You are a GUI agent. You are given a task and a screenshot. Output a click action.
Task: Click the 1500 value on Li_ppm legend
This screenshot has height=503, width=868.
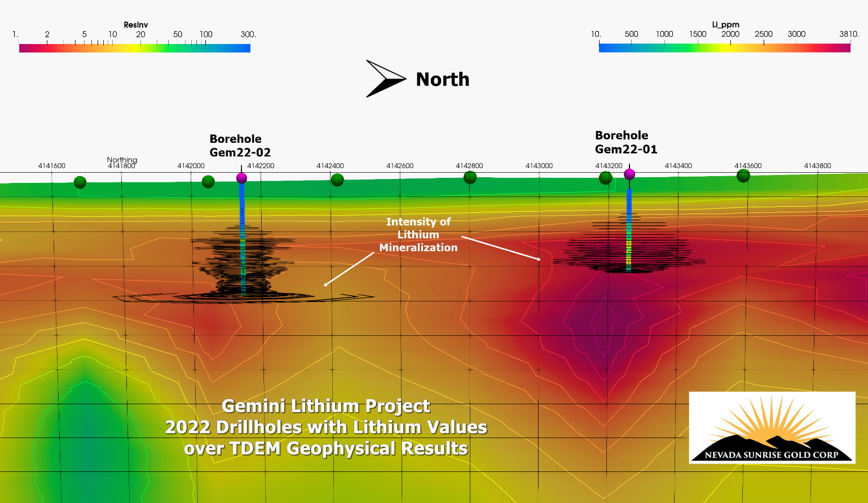698,34
